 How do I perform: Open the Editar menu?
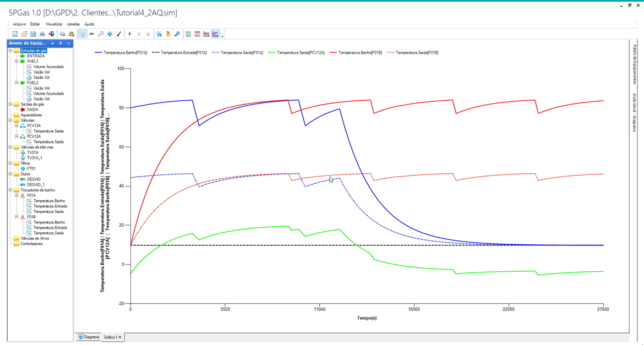pos(35,24)
